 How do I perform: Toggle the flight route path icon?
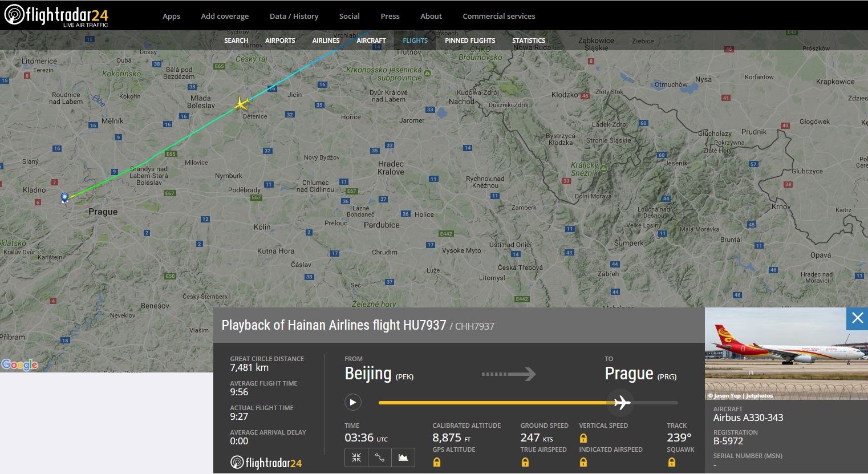[380, 457]
